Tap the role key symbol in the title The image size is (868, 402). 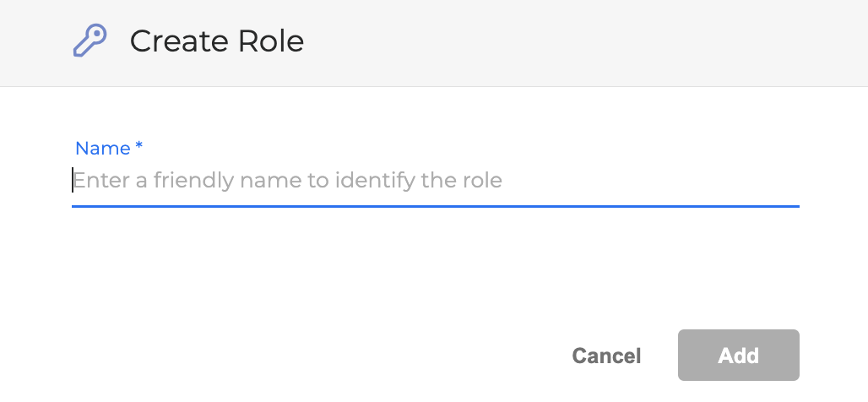click(x=90, y=41)
